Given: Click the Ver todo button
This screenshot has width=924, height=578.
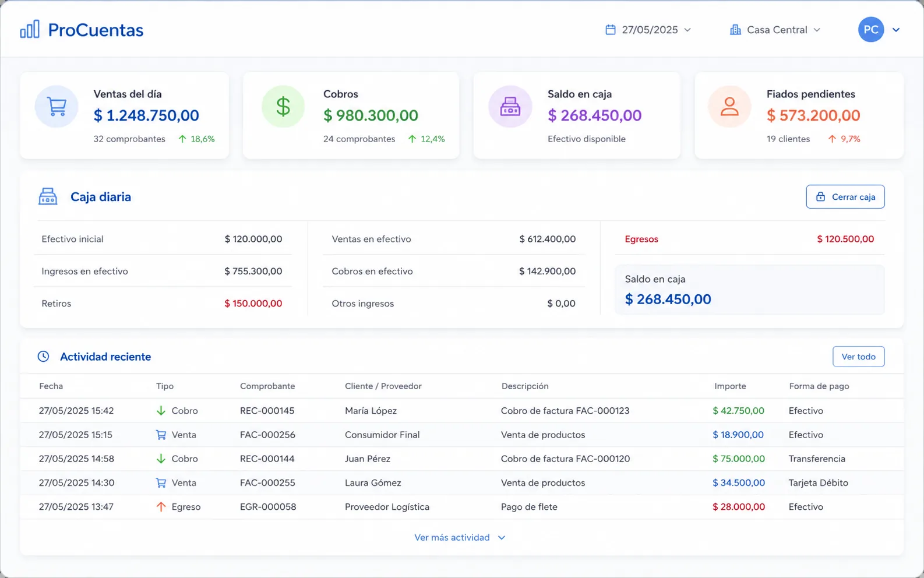Looking at the screenshot, I should pyautogui.click(x=859, y=357).
